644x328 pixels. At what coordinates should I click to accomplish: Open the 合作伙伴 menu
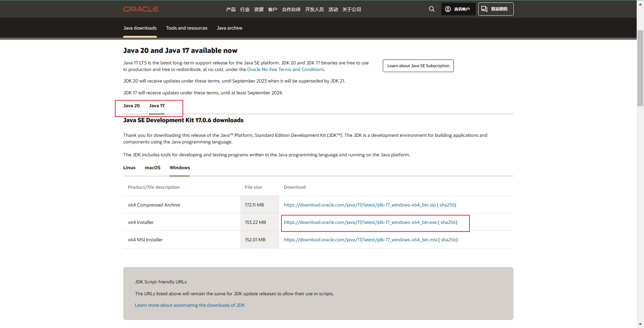coord(291,9)
